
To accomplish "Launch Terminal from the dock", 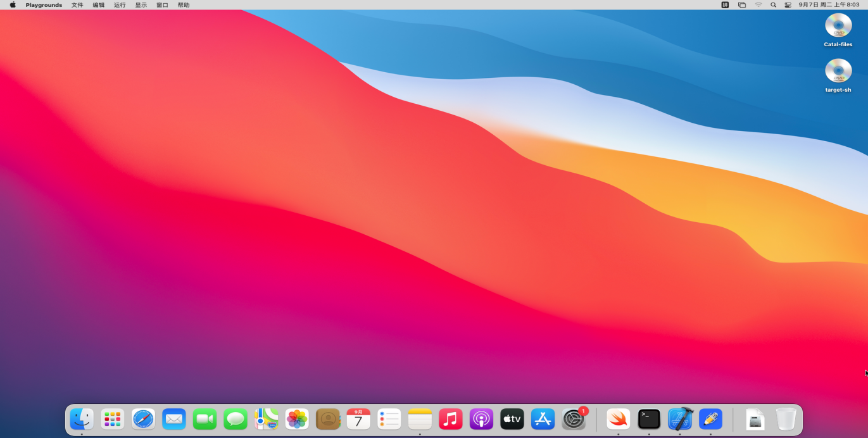I will [649, 419].
